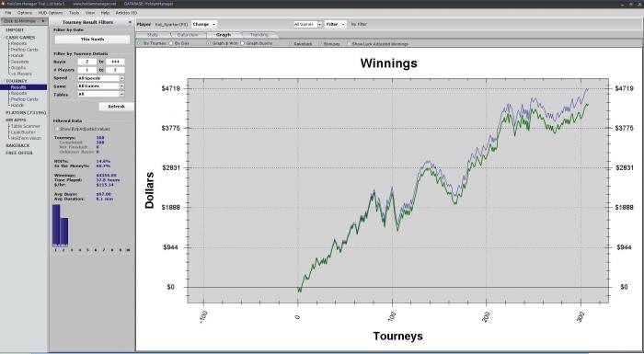Enable Show EV$ Adjusted Values checkbox
The image size is (644, 354).
[x=57, y=129]
